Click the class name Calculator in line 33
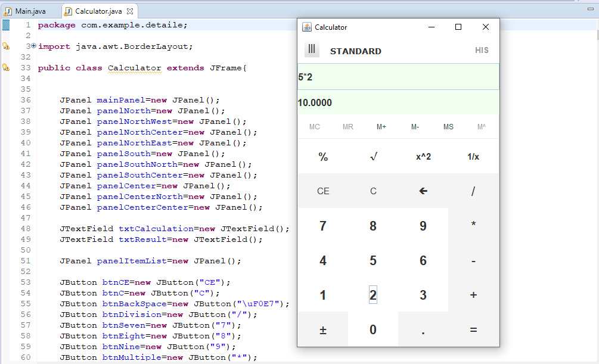599x364 pixels. pyautogui.click(x=135, y=68)
